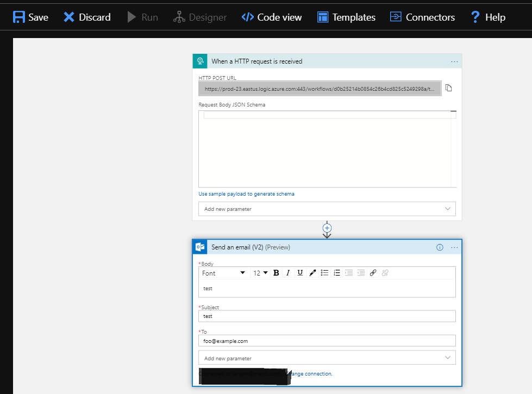
Task: Copy the HTTP POST URL
Action: [448, 88]
